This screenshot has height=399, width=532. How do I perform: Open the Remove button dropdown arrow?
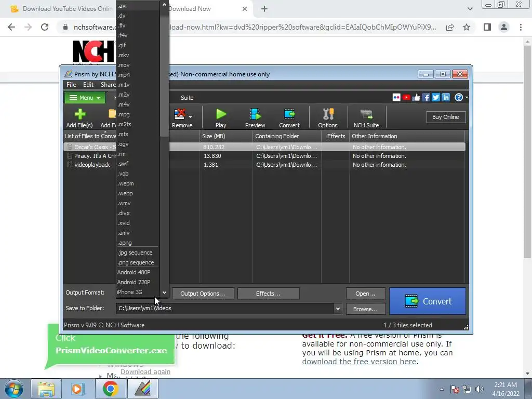point(190,117)
